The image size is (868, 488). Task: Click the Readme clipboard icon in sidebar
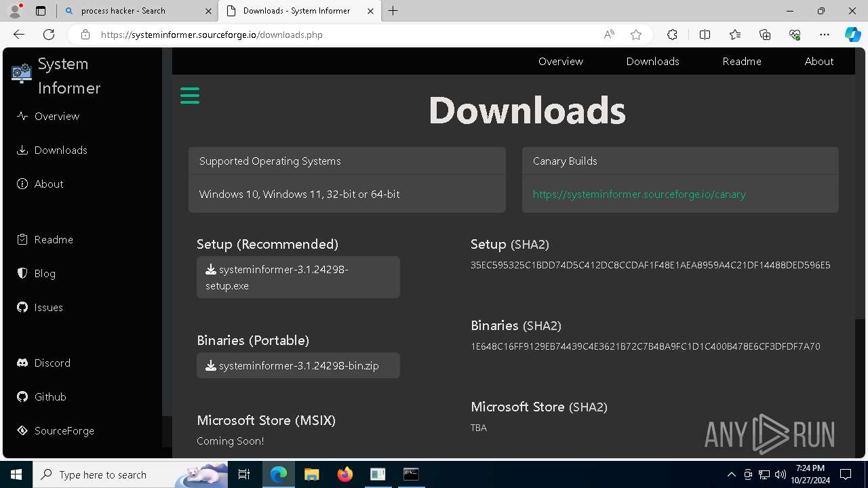pos(22,239)
